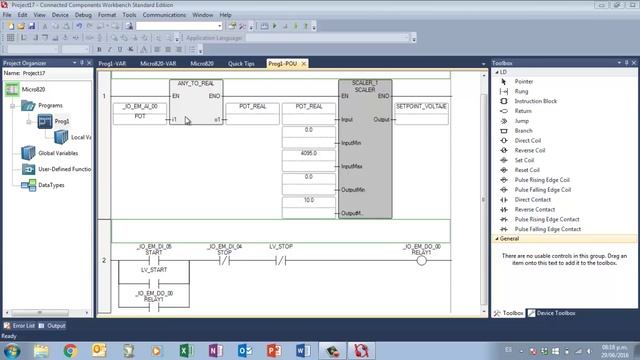Open the Communications menu
Image resolution: width=640 pixels, height=360 pixels.
[164, 15]
